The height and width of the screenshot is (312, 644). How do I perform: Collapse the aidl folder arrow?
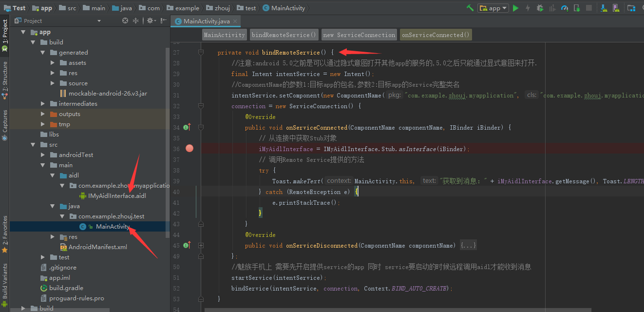tap(53, 175)
